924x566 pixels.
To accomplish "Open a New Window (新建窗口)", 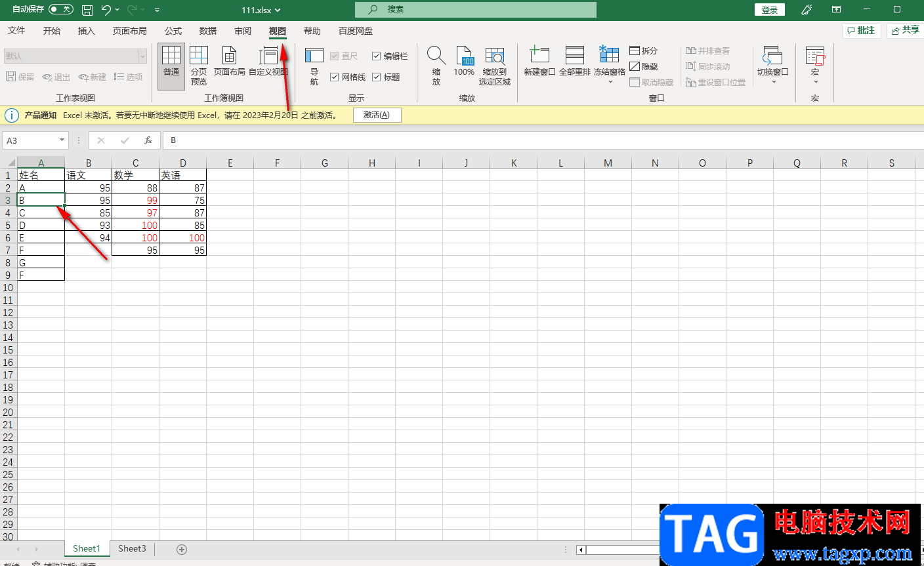I will (539, 62).
